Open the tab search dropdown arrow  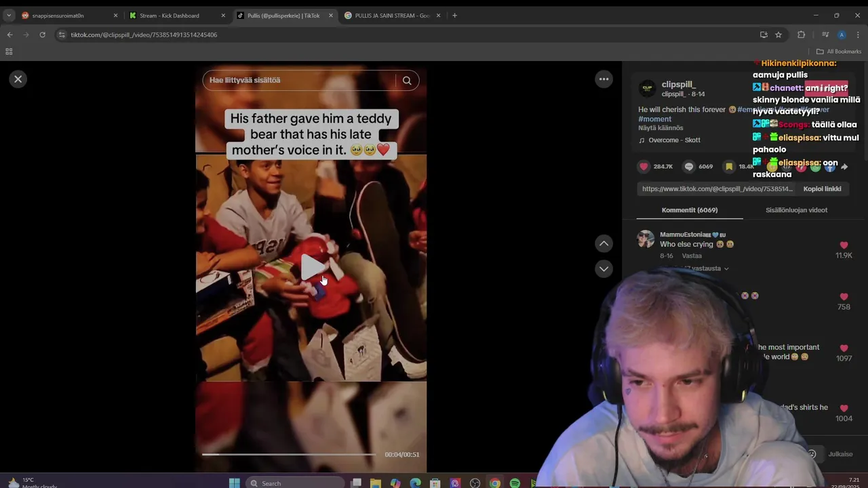9,16
